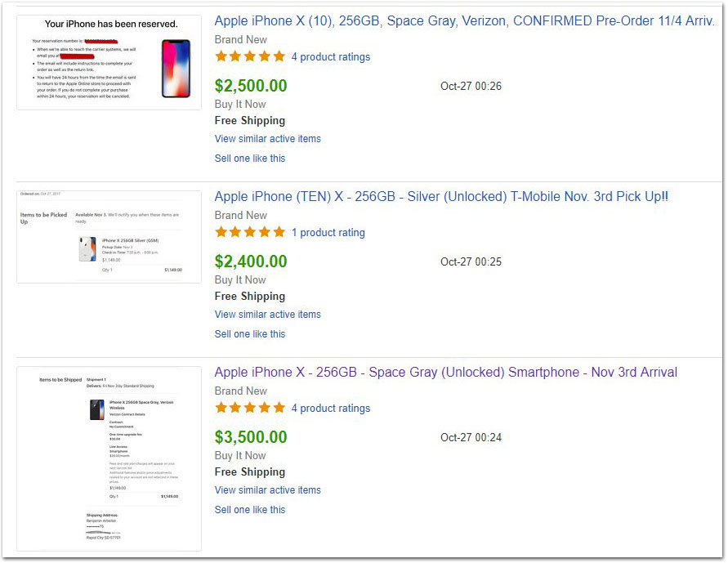The height and width of the screenshot is (563, 728).
Task: View similar active items for $2,500 listing
Action: 267,139
